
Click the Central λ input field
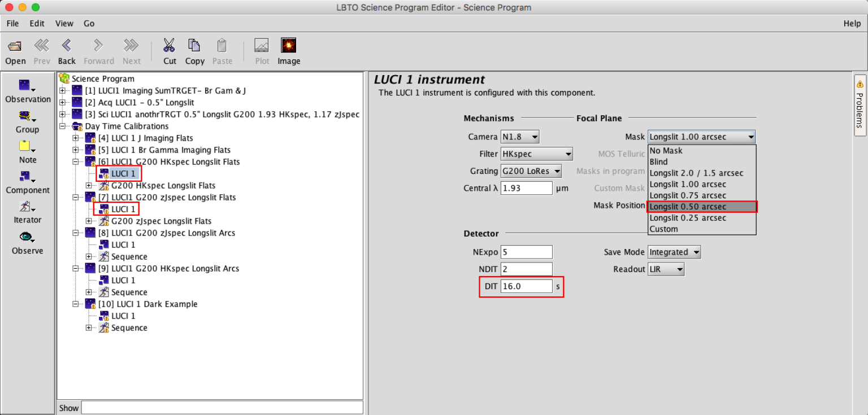coord(526,188)
